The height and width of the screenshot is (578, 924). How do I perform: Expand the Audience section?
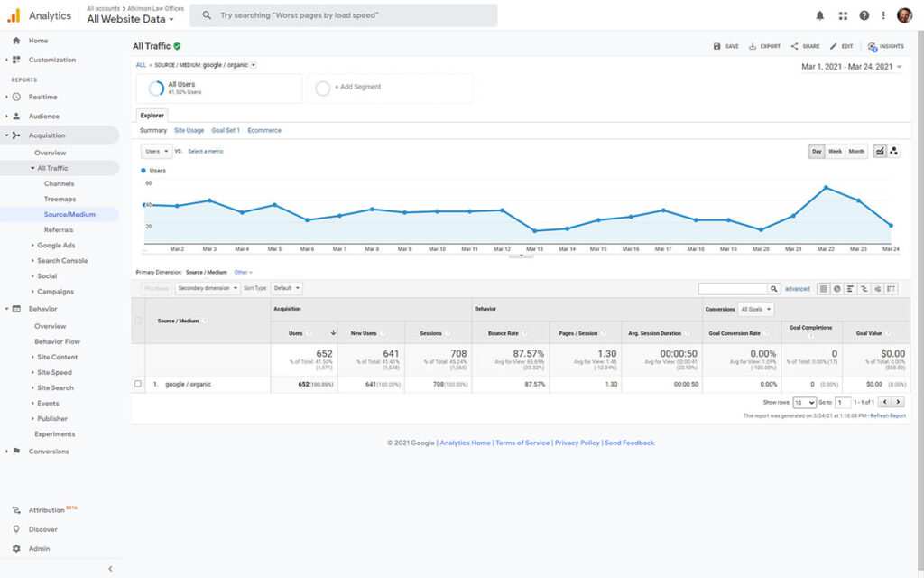point(43,117)
